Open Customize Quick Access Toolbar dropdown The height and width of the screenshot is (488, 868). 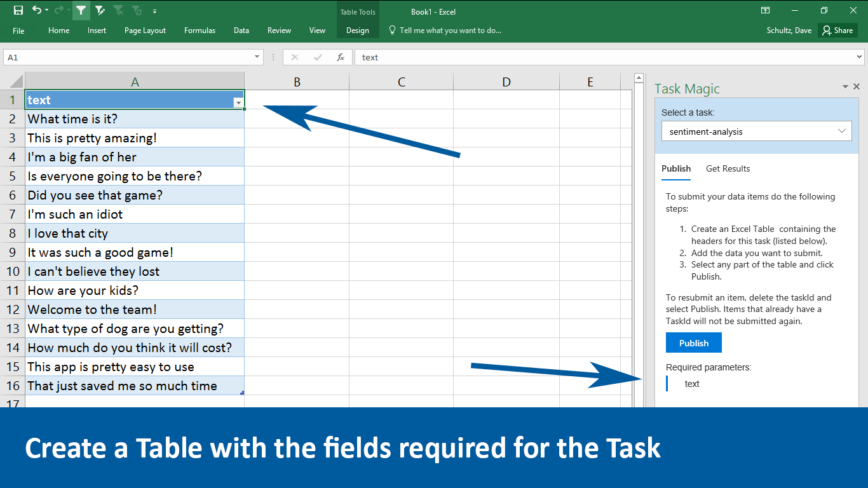(x=155, y=11)
